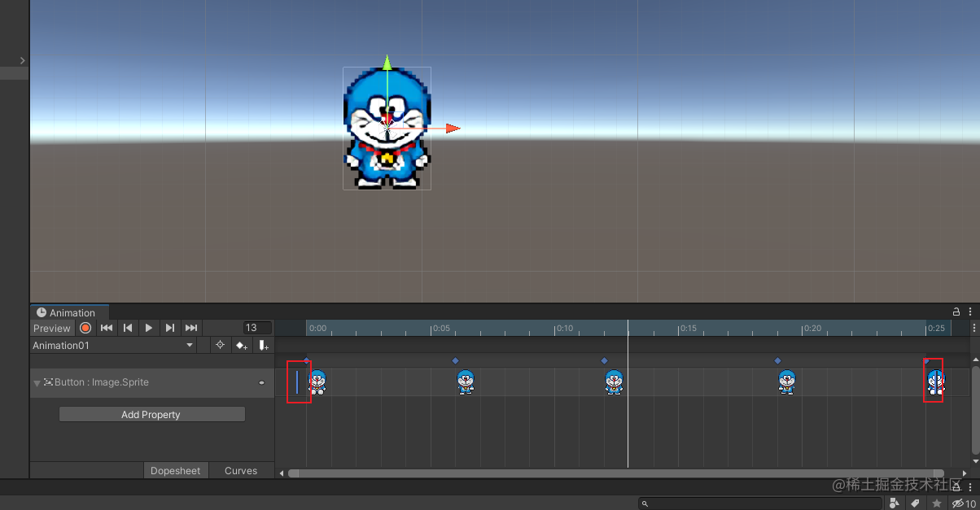Click the label tag icon in the status bar
The image size is (980, 510).
click(914, 503)
